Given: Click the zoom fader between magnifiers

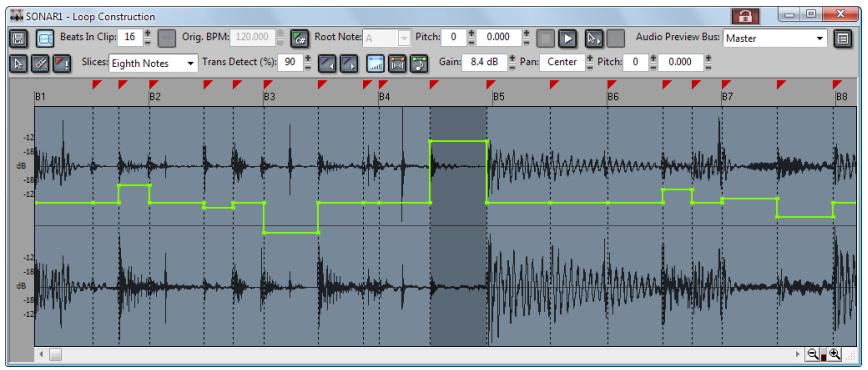Looking at the screenshot, I should point(823,355).
